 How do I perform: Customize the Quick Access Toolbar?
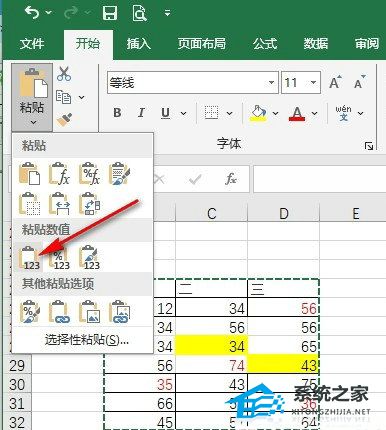click(167, 13)
